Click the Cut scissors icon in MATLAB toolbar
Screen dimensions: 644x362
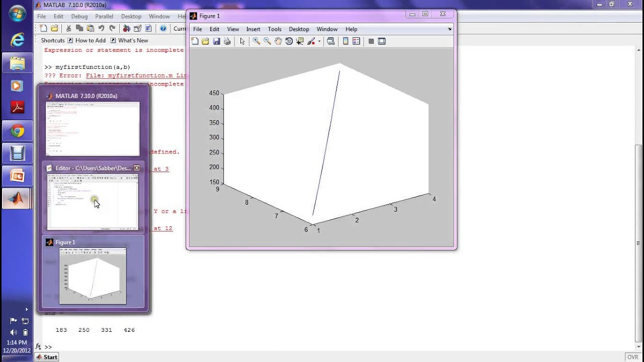point(69,28)
